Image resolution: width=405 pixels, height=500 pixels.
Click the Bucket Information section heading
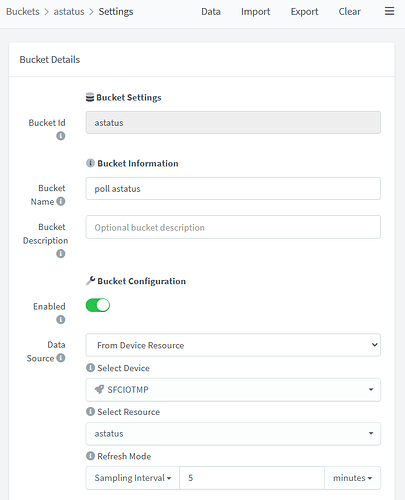pos(138,163)
